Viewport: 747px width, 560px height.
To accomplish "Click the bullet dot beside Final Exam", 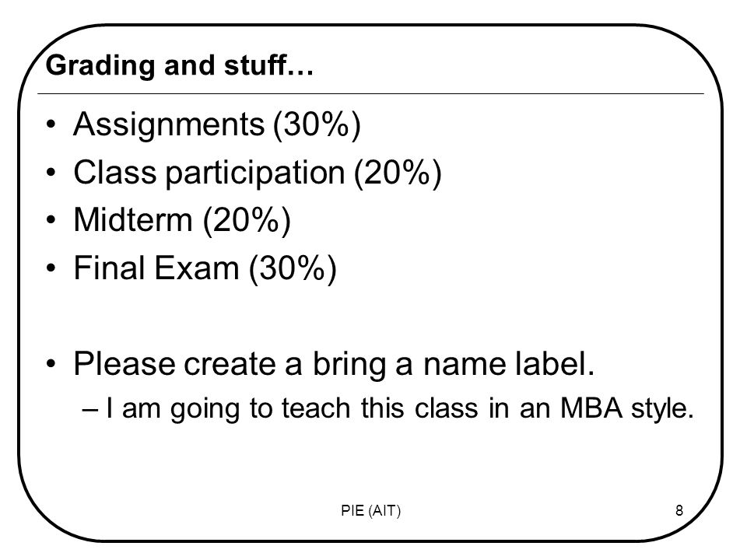I will pos(51,268).
